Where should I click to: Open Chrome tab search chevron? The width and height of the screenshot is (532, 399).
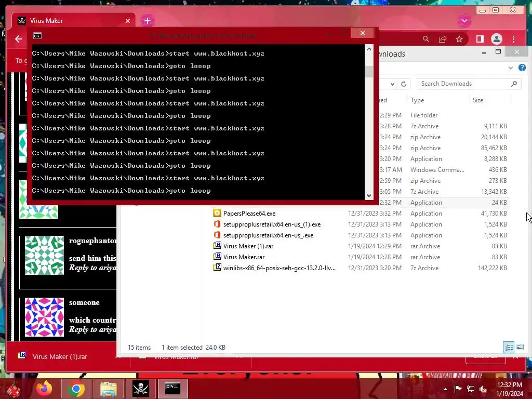click(464, 21)
